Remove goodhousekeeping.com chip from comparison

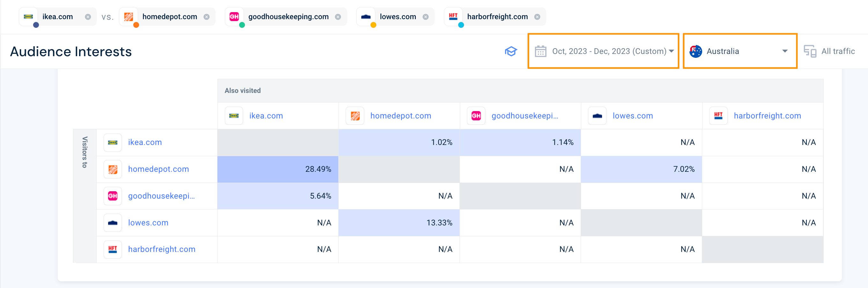coord(338,17)
